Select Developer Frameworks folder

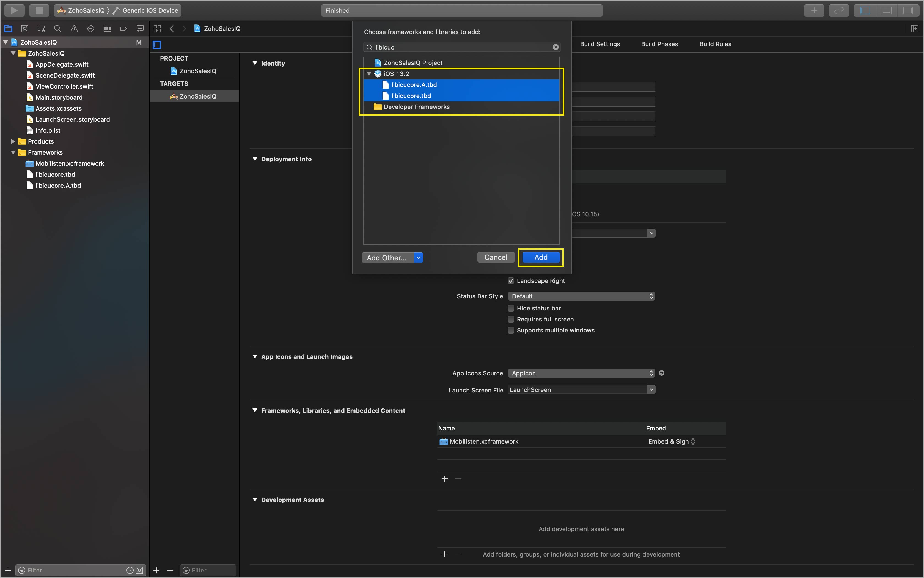(x=461, y=107)
